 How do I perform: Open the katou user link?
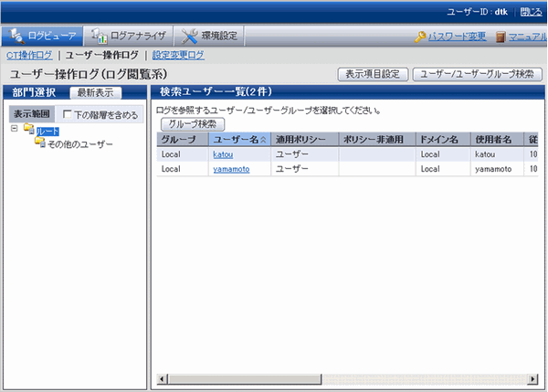223,154
